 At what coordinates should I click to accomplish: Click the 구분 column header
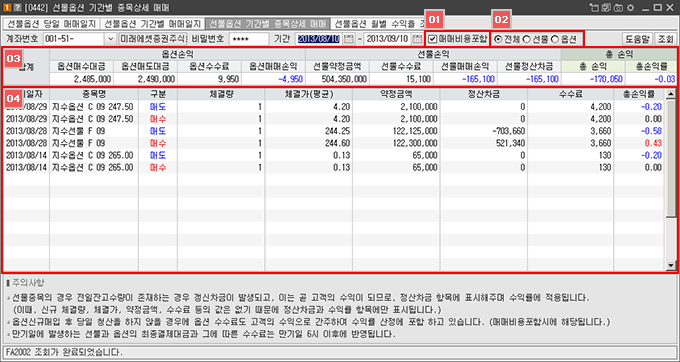158,94
